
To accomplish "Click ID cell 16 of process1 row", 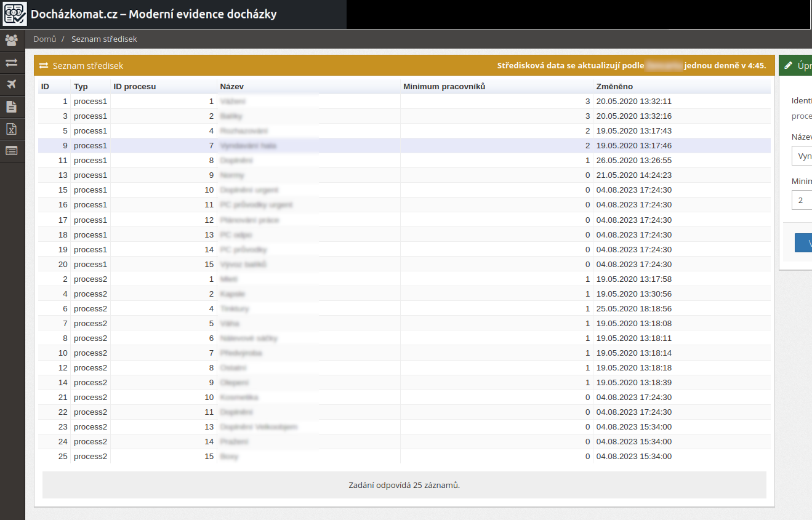I will click(x=54, y=204).
